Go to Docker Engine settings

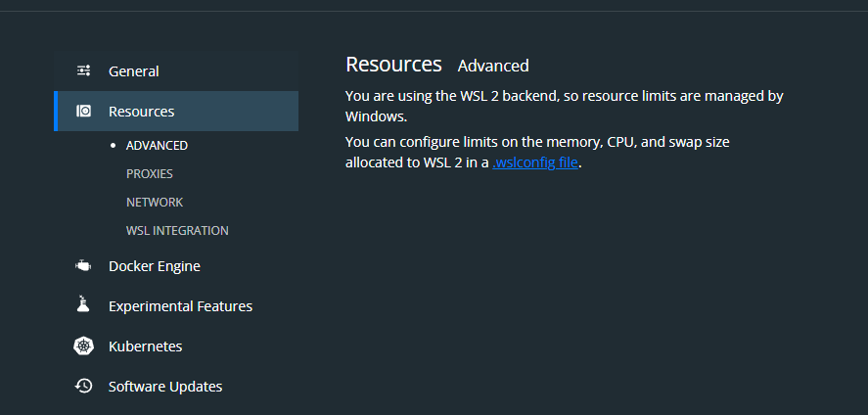pyautogui.click(x=155, y=266)
